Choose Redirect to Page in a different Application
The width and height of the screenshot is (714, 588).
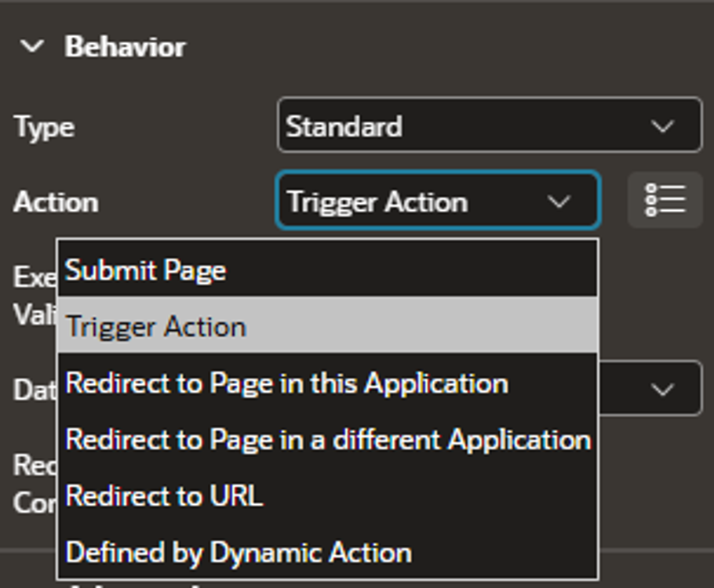pos(327,439)
